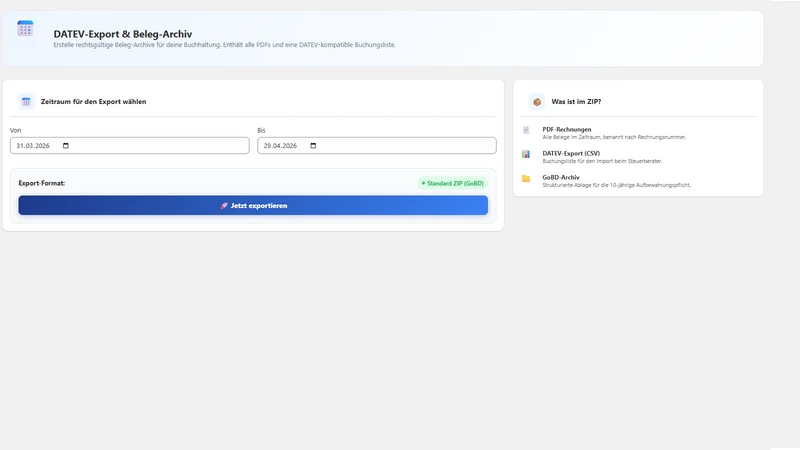Image resolution: width=800 pixels, height=450 pixels.
Task: Click text Buchungsliste für den Import beim Steuerberater
Action: 602,161
